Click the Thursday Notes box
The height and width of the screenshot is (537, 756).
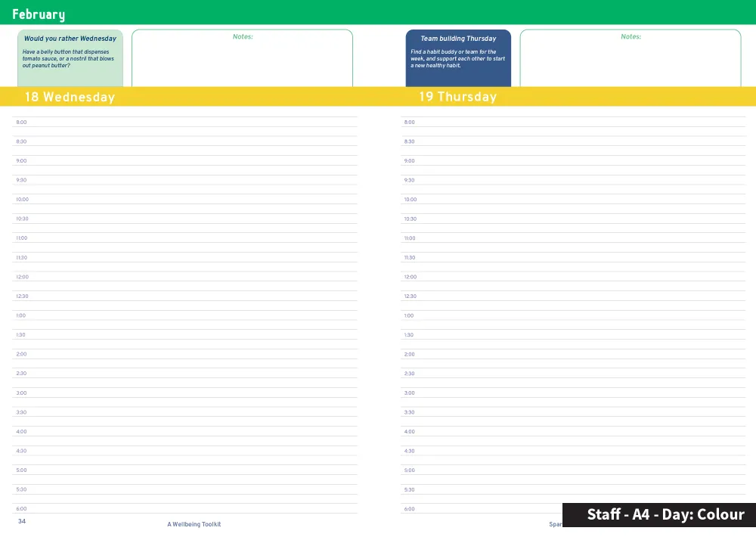coord(630,59)
